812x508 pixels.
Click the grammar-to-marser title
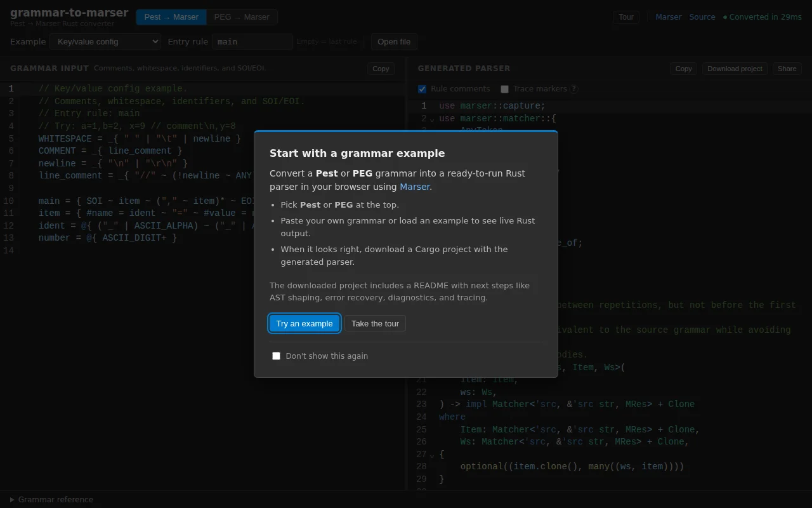(x=69, y=13)
